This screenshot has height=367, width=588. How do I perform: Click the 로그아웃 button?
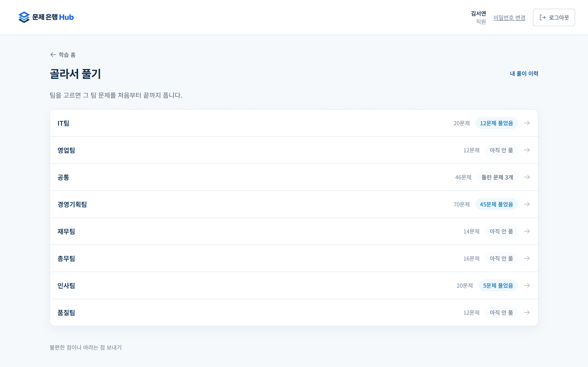tap(554, 17)
